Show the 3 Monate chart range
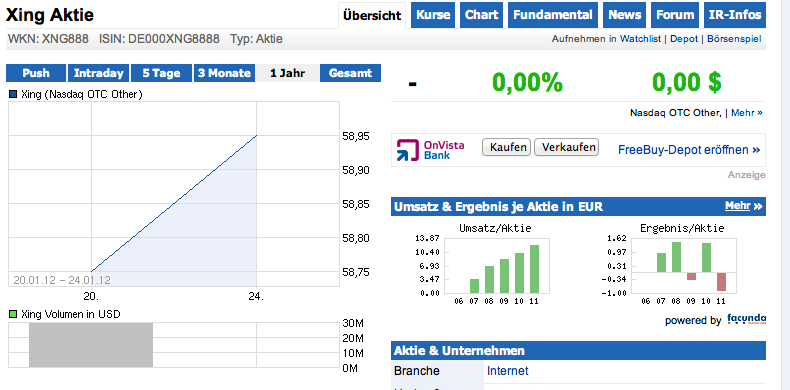 tap(224, 73)
